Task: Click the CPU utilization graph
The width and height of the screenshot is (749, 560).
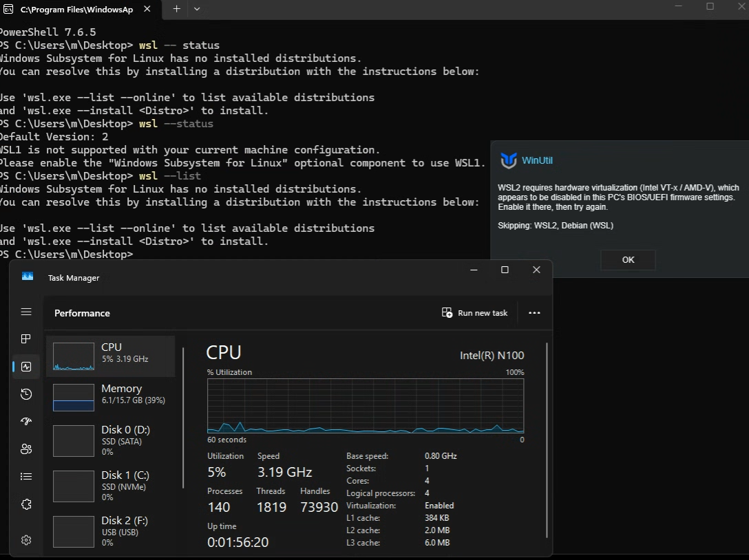Action: (366, 406)
